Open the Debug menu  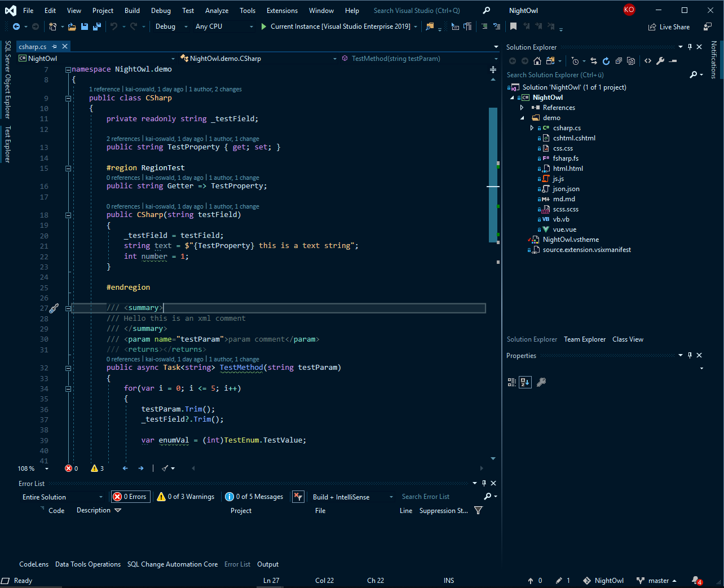(x=160, y=10)
